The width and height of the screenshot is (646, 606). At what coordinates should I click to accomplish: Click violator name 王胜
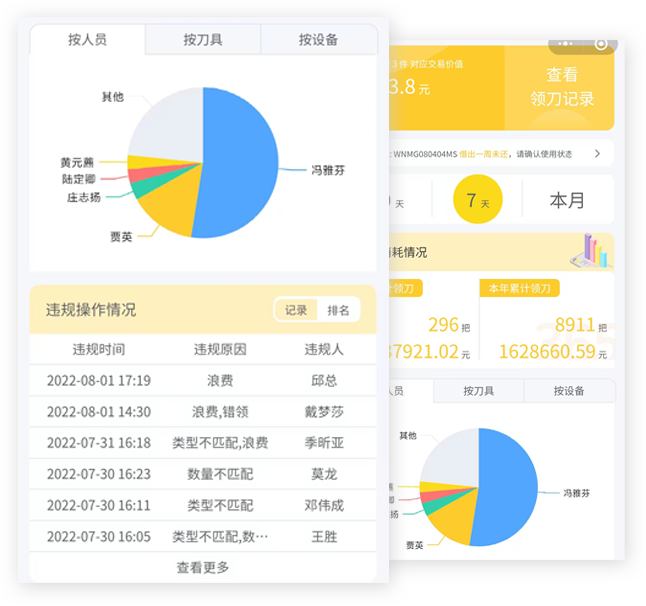(x=324, y=537)
